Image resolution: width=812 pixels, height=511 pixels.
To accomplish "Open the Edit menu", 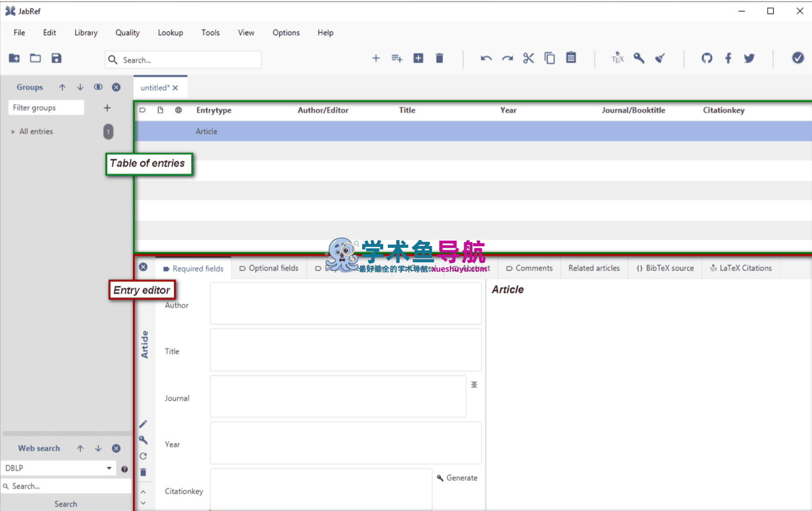I will [x=50, y=33].
